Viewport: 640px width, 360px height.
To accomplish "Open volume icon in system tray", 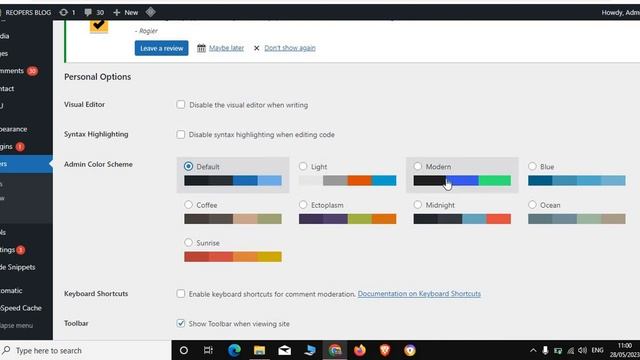I will [582, 351].
